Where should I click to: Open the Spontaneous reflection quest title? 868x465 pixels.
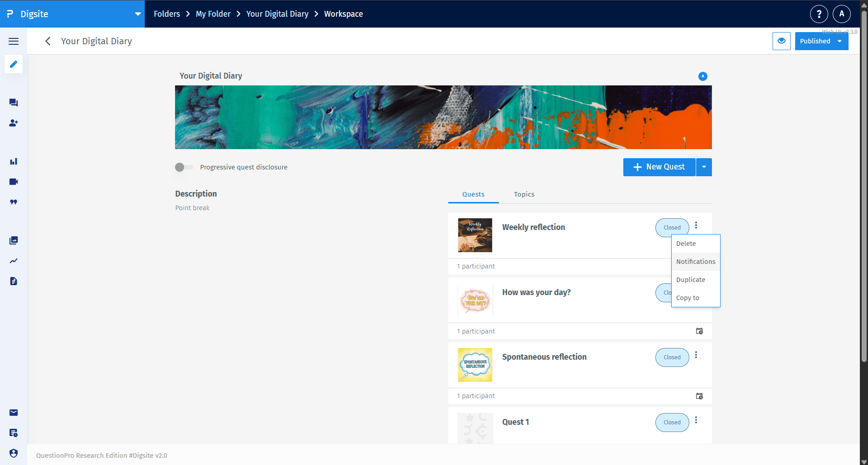[544, 357]
